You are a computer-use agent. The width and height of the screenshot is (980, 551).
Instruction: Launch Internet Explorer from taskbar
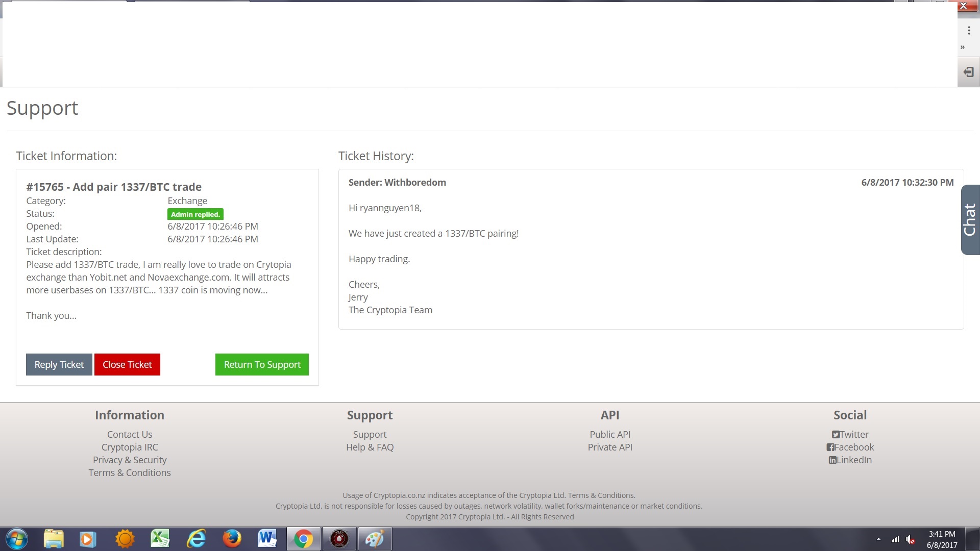pos(196,539)
